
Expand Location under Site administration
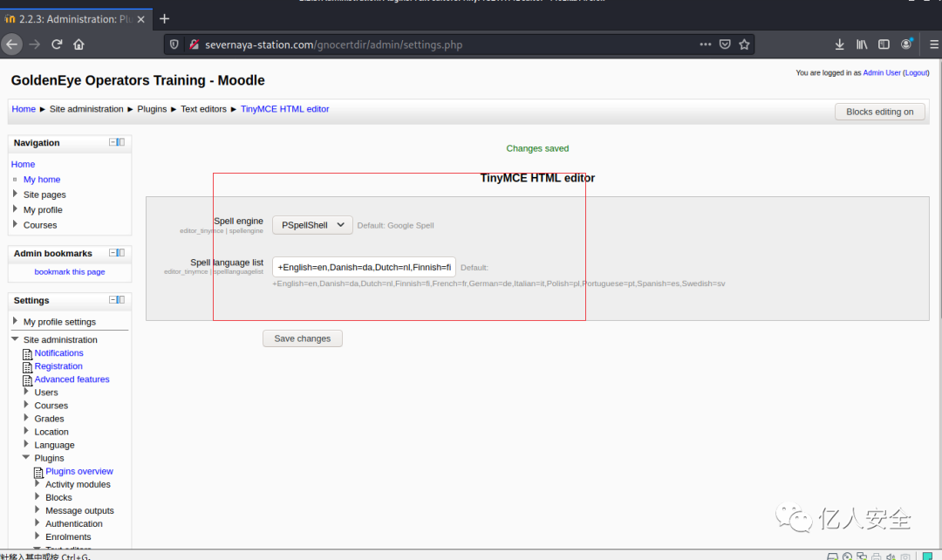click(x=26, y=431)
